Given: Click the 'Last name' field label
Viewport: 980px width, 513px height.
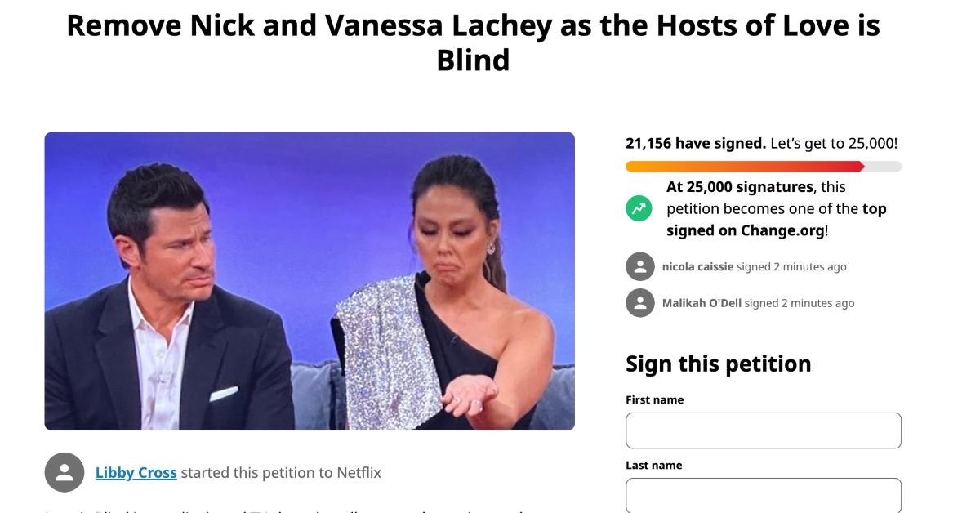Looking at the screenshot, I should pyautogui.click(x=653, y=465).
